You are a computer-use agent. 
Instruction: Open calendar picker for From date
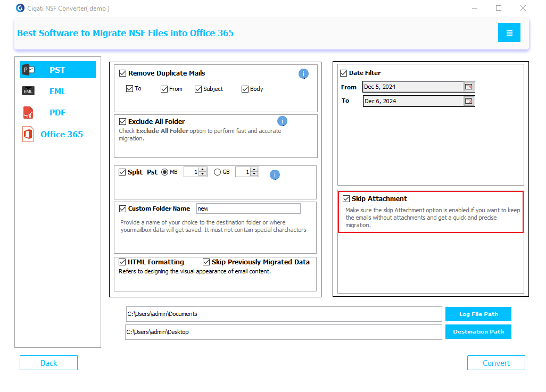[469, 87]
